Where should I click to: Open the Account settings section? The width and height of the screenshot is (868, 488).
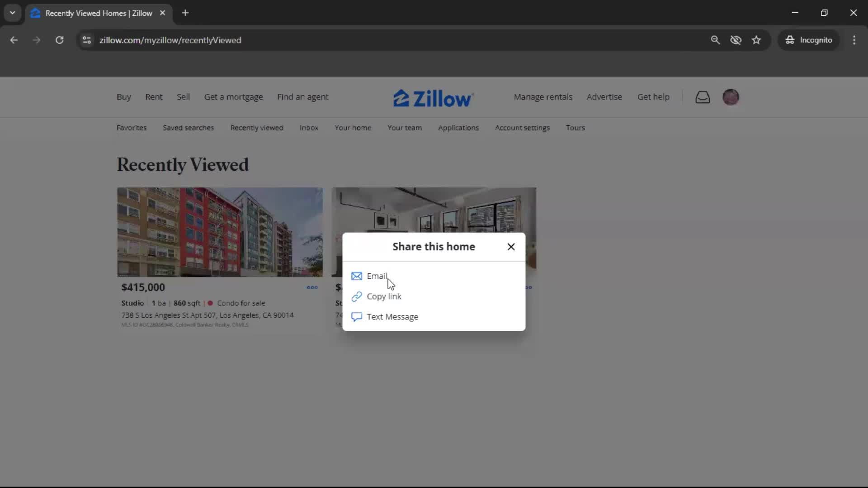pyautogui.click(x=522, y=127)
